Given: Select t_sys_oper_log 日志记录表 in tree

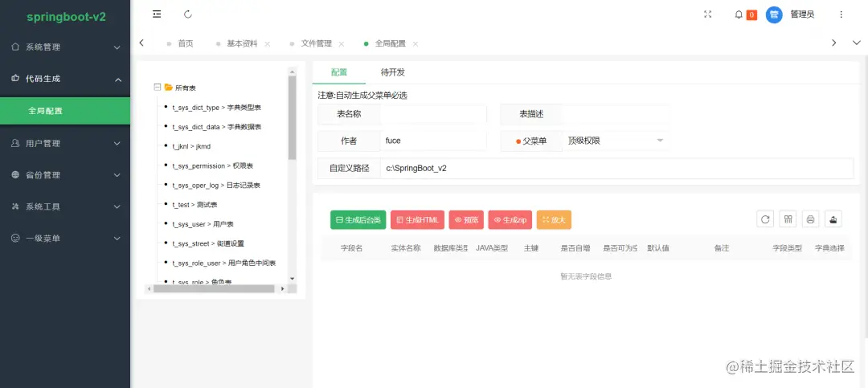Looking at the screenshot, I should click(216, 186).
